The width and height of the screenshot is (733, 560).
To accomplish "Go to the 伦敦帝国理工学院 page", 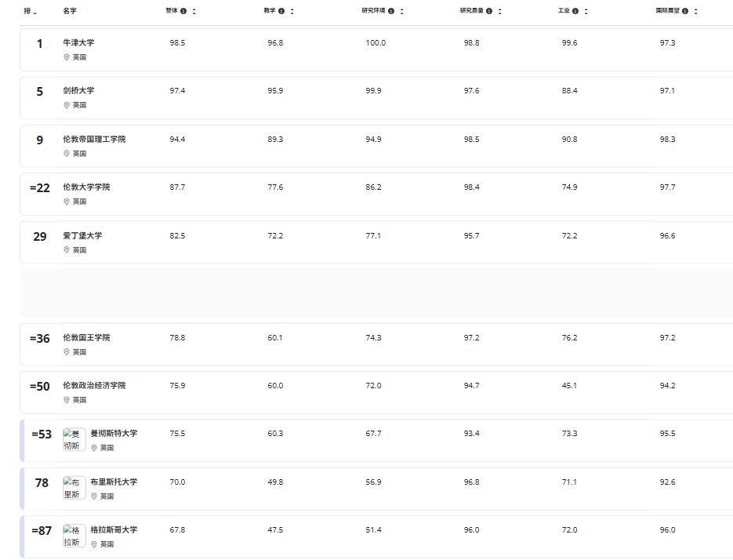I will (x=94, y=139).
